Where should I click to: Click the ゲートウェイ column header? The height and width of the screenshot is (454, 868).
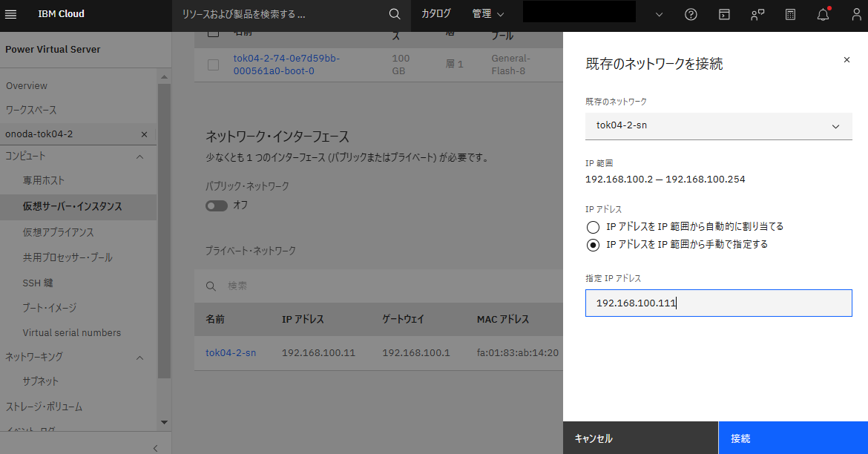click(x=403, y=320)
